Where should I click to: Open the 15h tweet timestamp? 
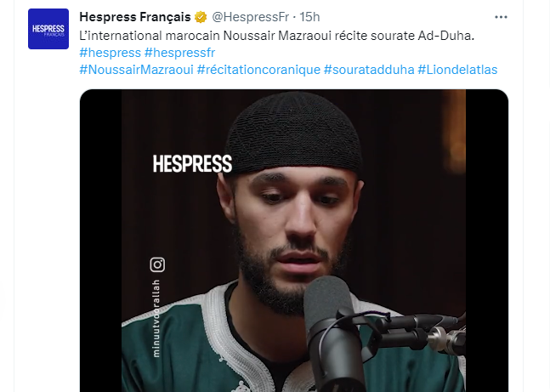click(309, 17)
